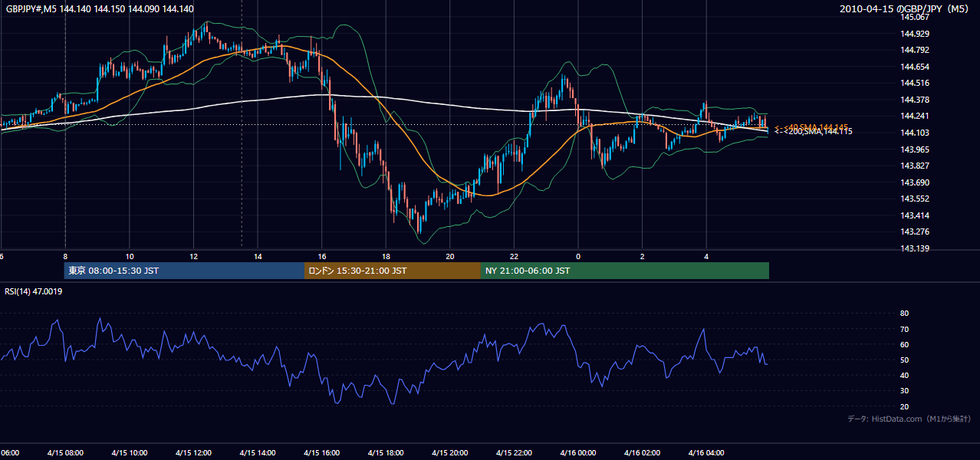Click the 200 SMA 144.115 white label
The height and width of the screenshot is (460, 980).
(x=813, y=132)
